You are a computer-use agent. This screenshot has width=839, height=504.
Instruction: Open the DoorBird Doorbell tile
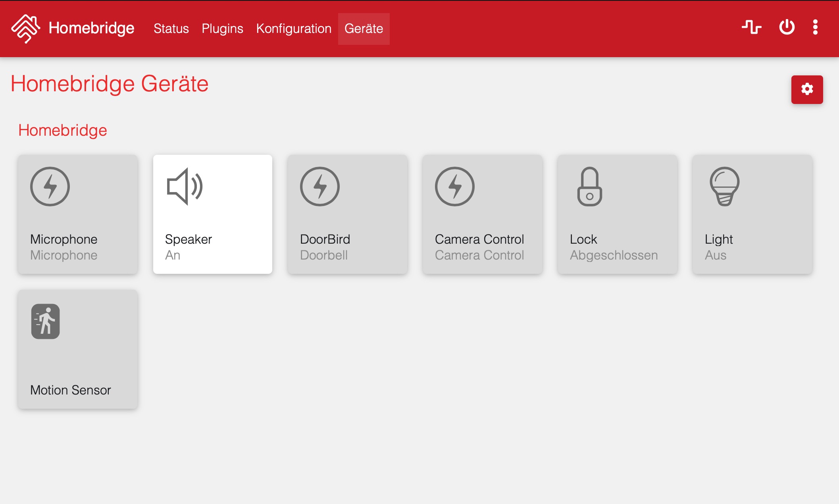pos(348,214)
